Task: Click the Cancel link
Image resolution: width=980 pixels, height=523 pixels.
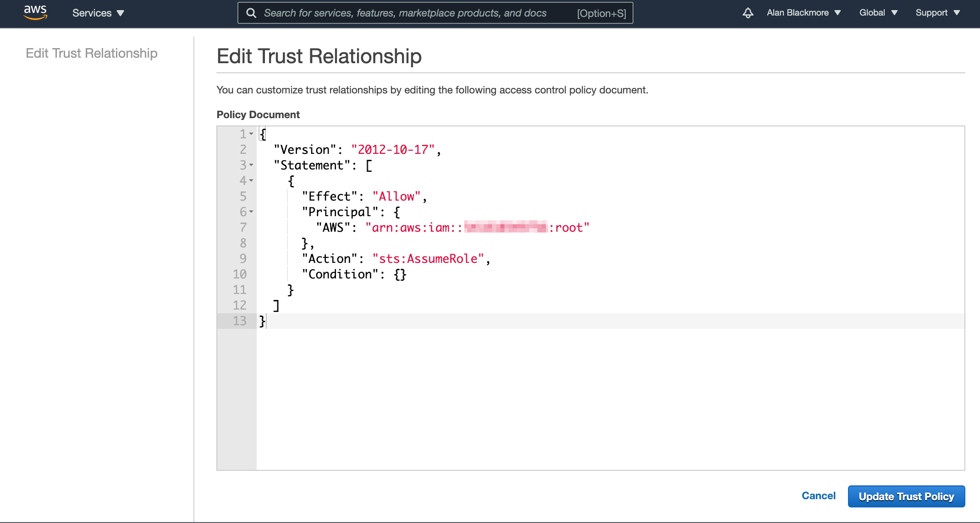Action: [x=818, y=496]
